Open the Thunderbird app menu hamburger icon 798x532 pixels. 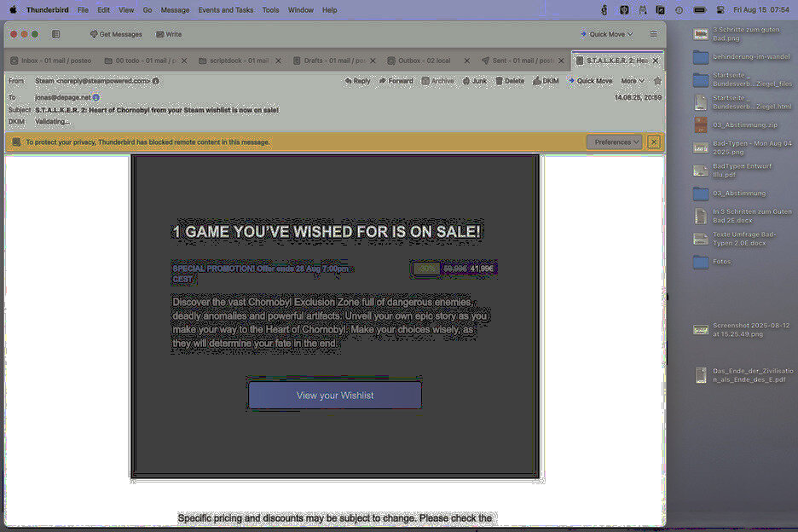(653, 34)
